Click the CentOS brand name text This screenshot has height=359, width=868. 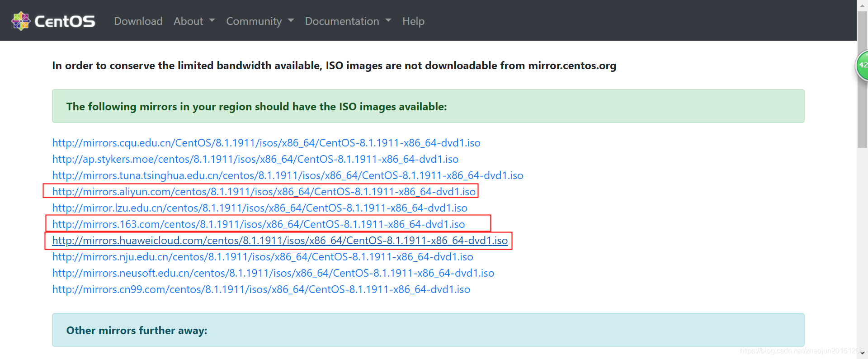click(x=65, y=21)
